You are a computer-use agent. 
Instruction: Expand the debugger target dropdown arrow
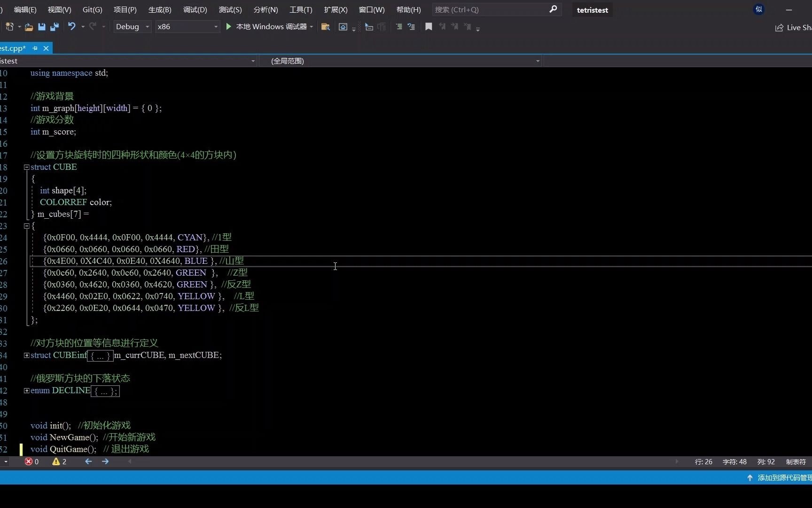[312, 27]
